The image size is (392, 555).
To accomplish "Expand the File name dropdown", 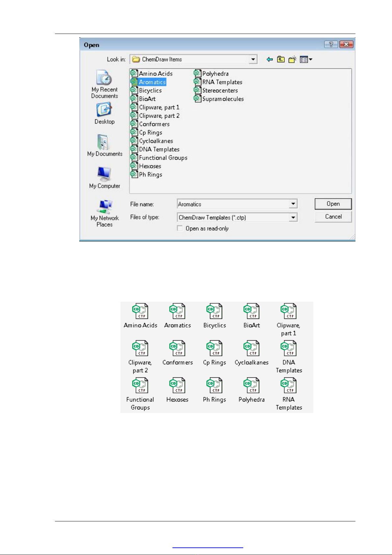I will click(x=293, y=204).
